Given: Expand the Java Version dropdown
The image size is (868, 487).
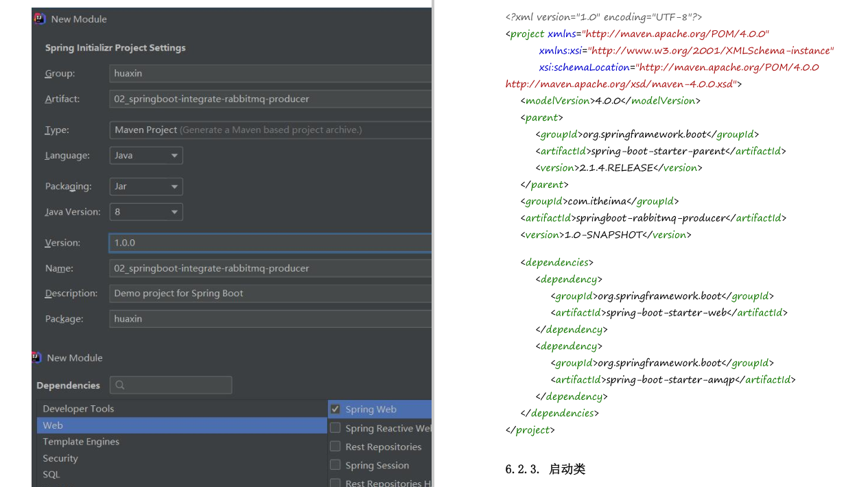Looking at the screenshot, I should tap(145, 211).
